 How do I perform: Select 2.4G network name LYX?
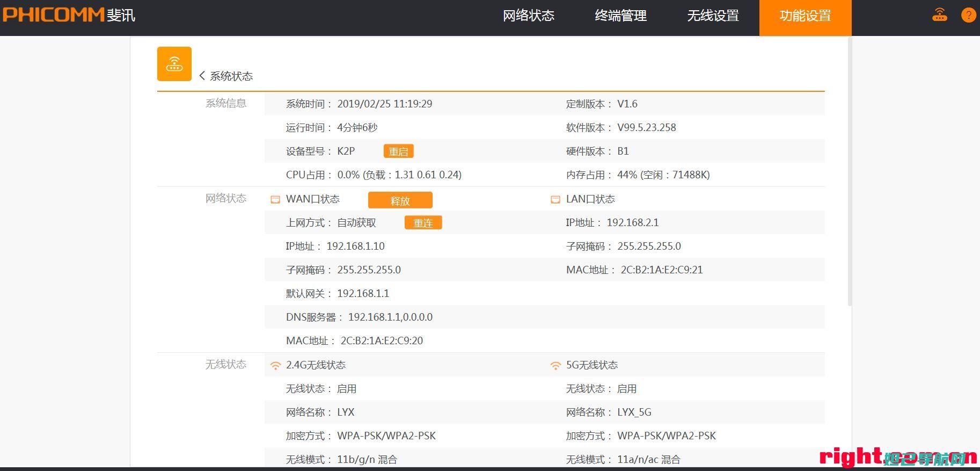[346, 412]
